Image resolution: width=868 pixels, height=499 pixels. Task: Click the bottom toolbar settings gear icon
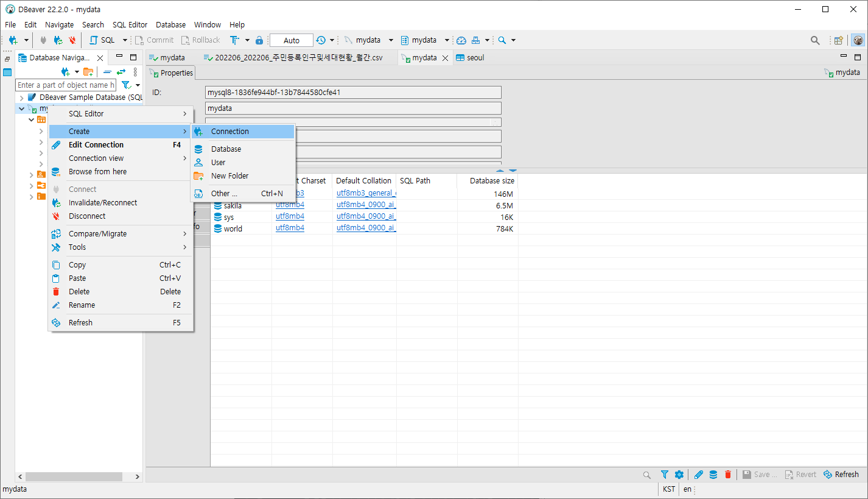coord(679,475)
